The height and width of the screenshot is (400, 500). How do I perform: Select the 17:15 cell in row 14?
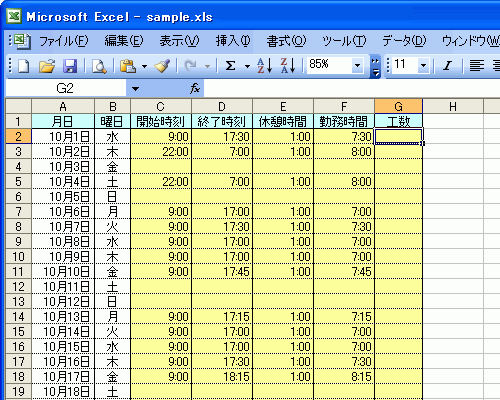click(x=222, y=316)
